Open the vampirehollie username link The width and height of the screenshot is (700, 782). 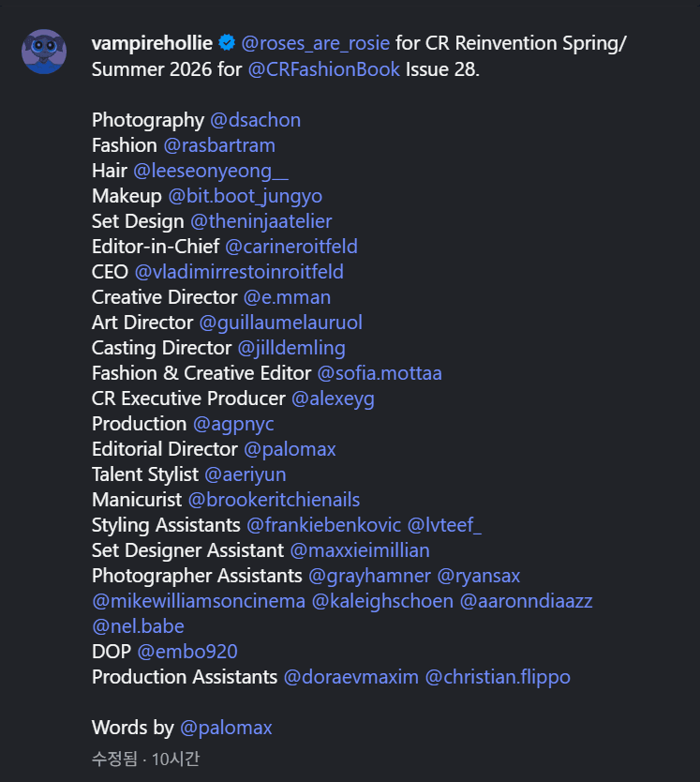tap(152, 43)
